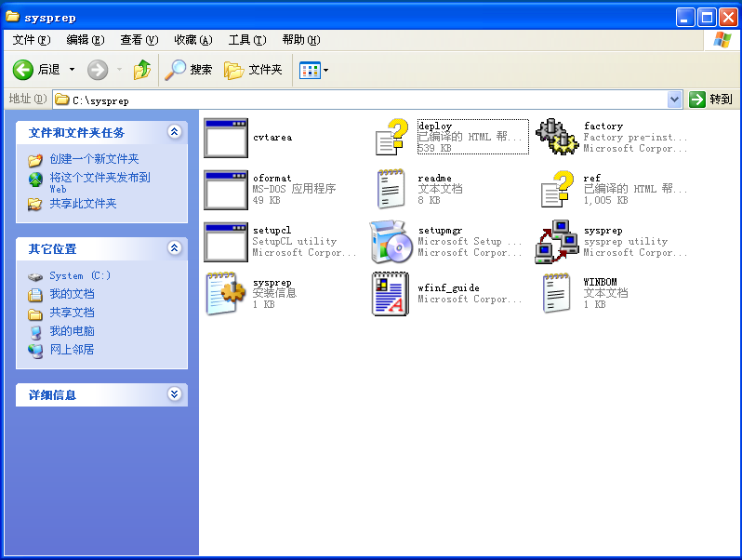The image size is (742, 560).
Task: Select the wfinf_guide document icon
Action: point(391,294)
